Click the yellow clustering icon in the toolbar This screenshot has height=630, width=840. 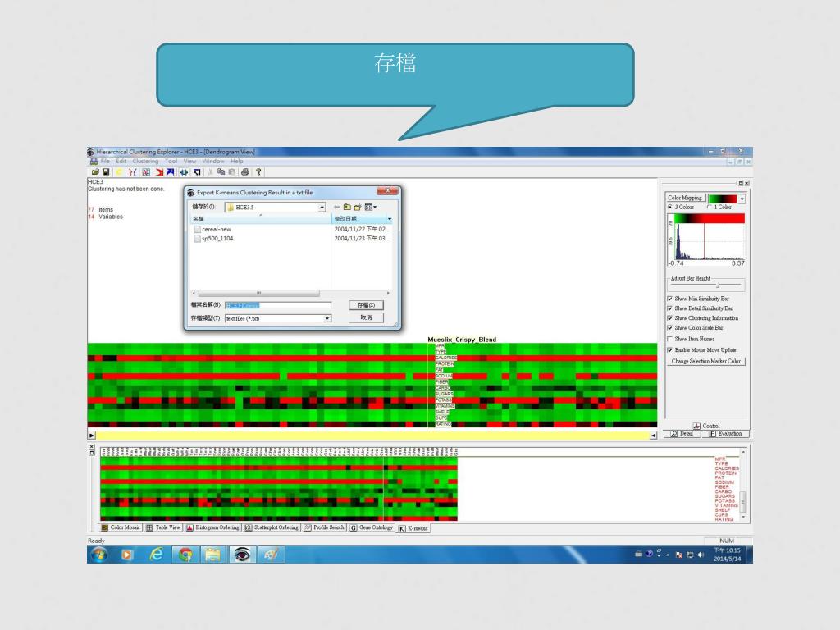tap(119, 172)
